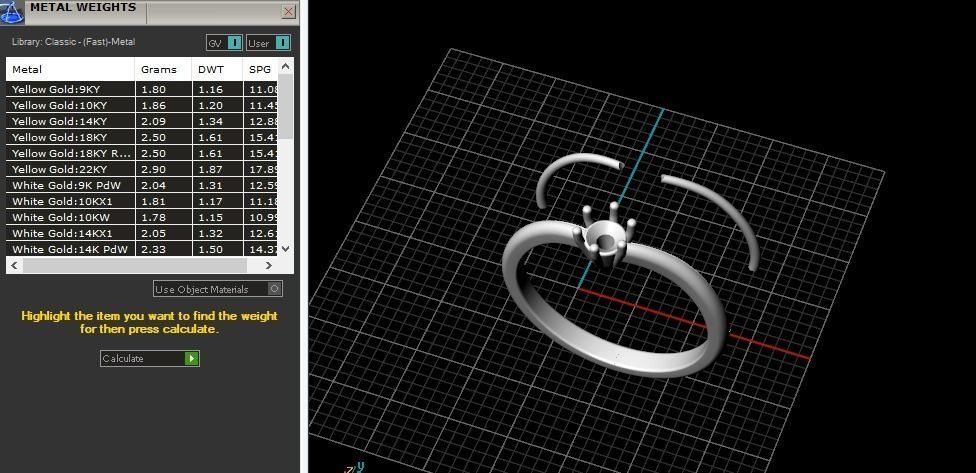Click the horizontal scroll left arrow
Screen dimensions: 976x473
(x=14, y=265)
